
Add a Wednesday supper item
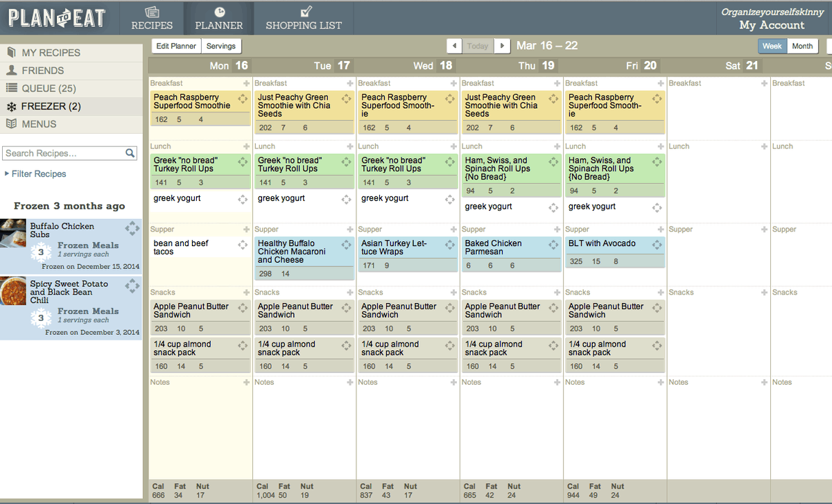[x=453, y=229]
